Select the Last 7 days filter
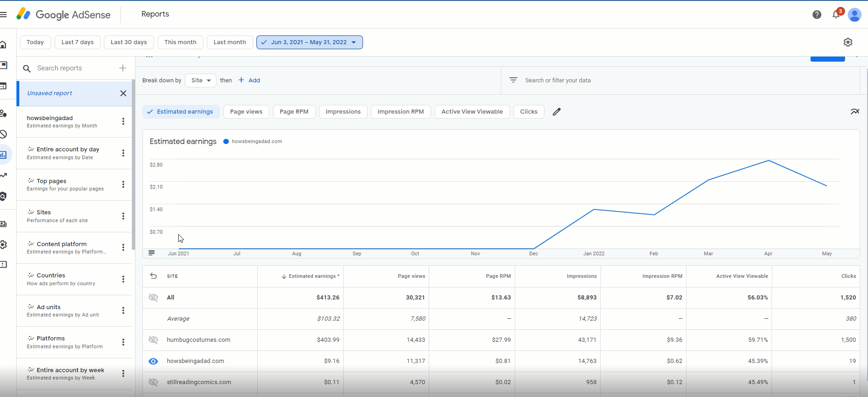This screenshot has width=868, height=397. click(78, 42)
